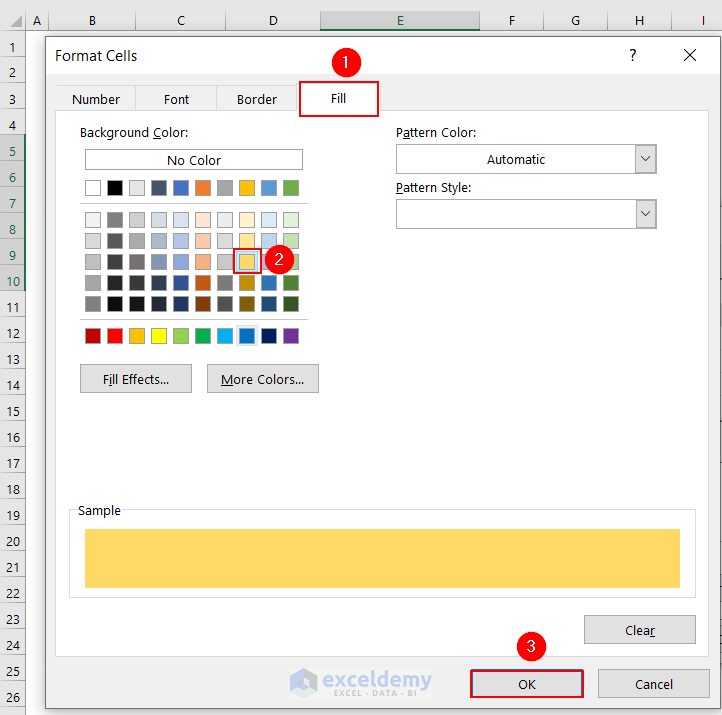This screenshot has width=722, height=715.
Task: Open More Colors dialog
Action: click(x=262, y=379)
